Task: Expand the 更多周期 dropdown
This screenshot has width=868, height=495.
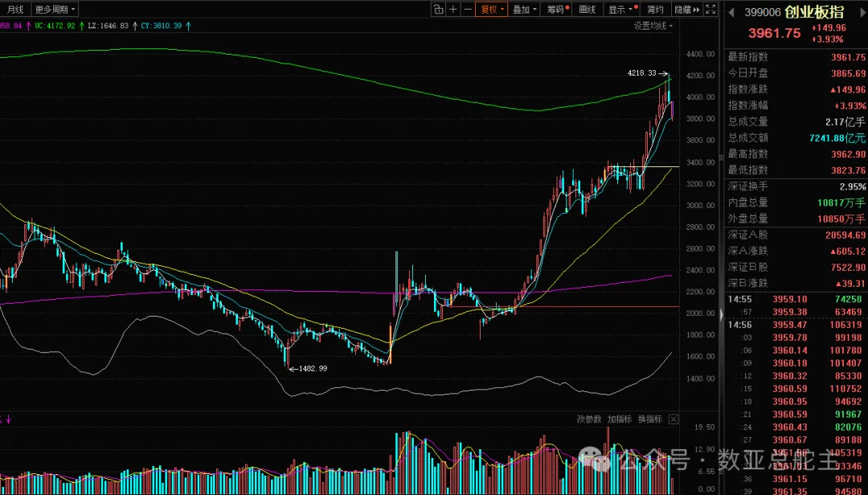Action: coord(55,10)
